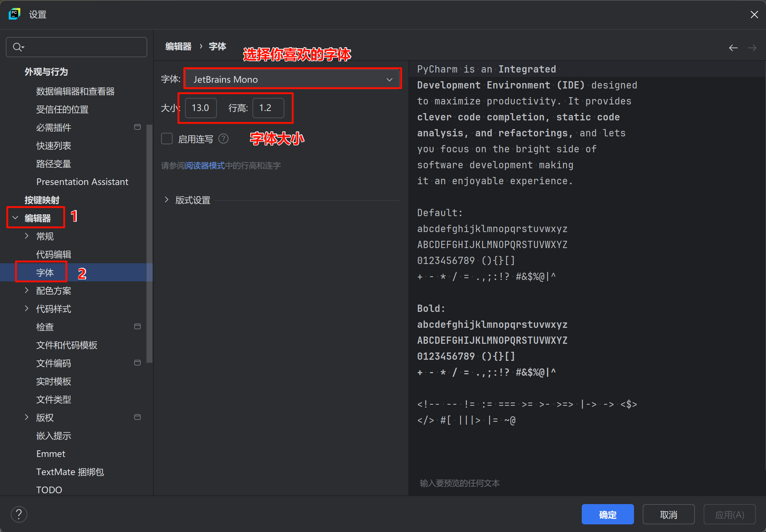
Task: Open help via the question mark button
Action: 19,514
